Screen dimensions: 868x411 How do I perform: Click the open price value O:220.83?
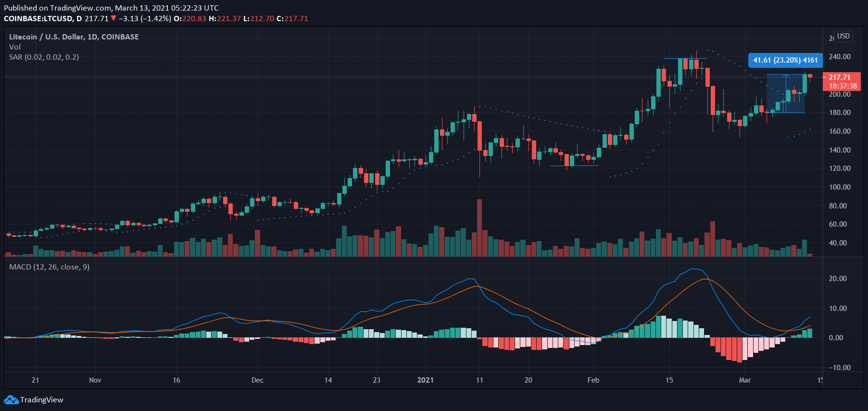tap(190, 19)
